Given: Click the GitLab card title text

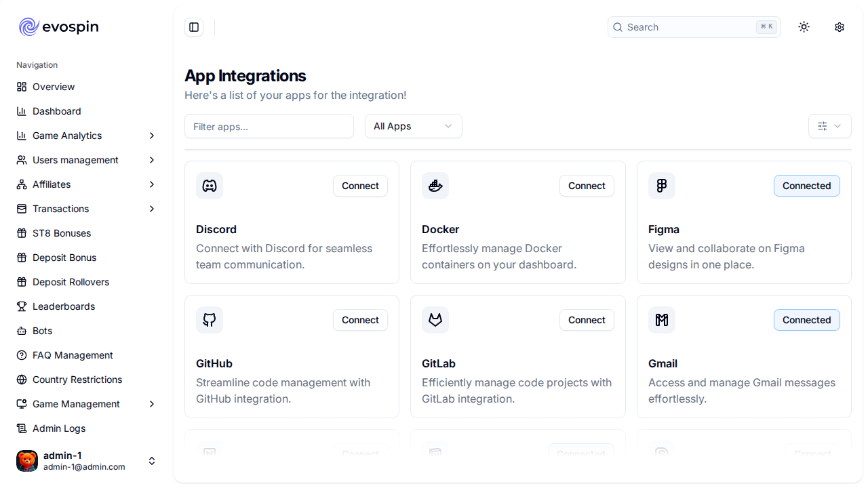Looking at the screenshot, I should pos(439,363).
